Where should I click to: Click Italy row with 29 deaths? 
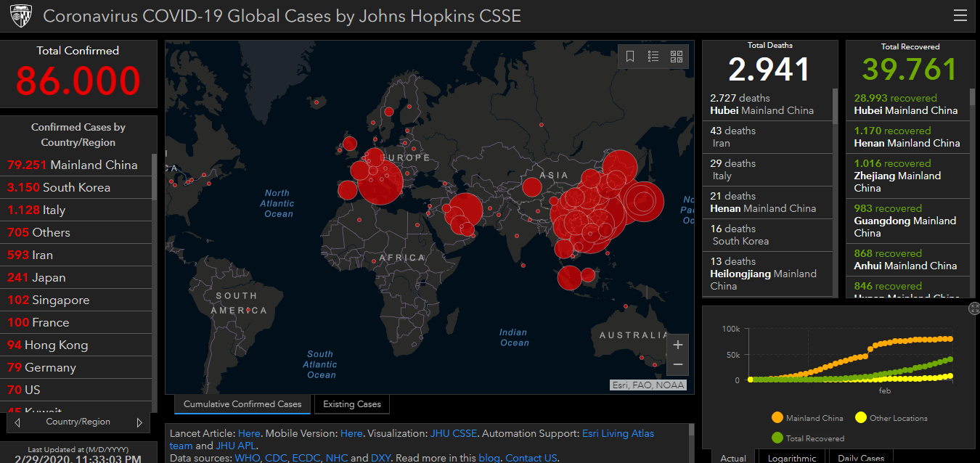(x=767, y=170)
